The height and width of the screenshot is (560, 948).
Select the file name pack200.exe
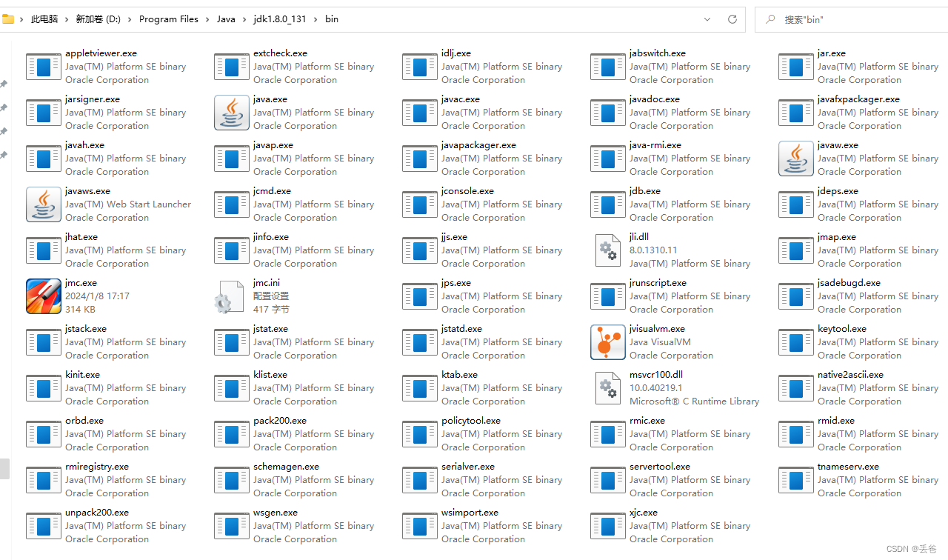280,421
